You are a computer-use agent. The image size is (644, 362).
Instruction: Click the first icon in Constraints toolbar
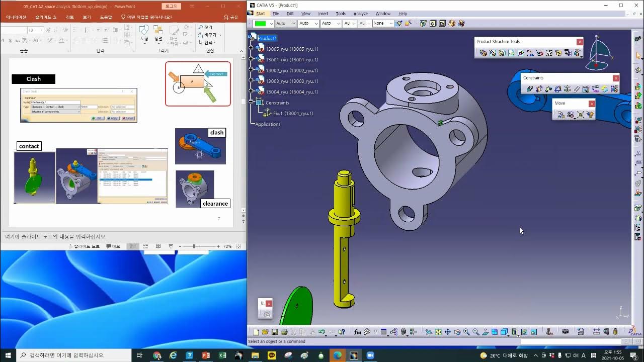coord(529,89)
